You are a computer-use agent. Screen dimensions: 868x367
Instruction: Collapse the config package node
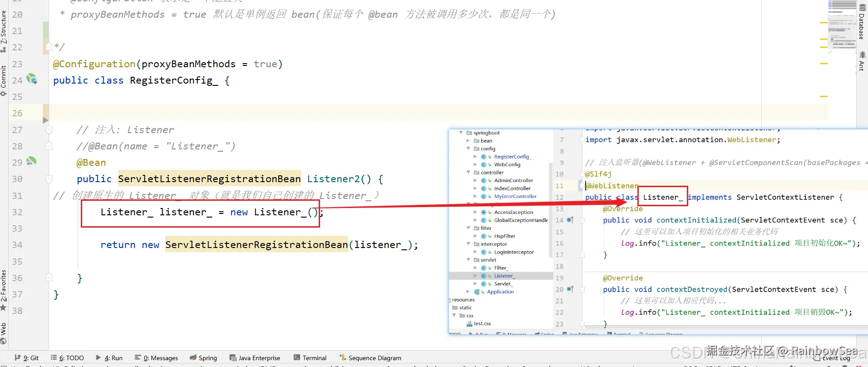468,149
